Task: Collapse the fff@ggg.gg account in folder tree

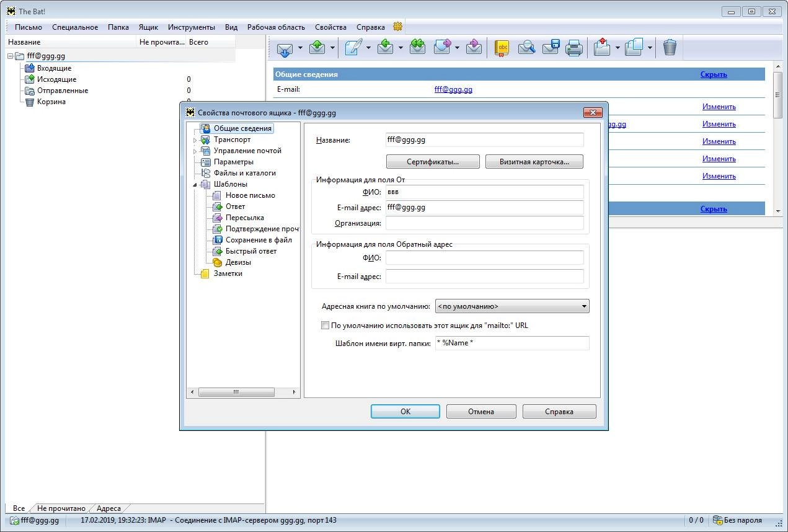Action: click(x=11, y=56)
